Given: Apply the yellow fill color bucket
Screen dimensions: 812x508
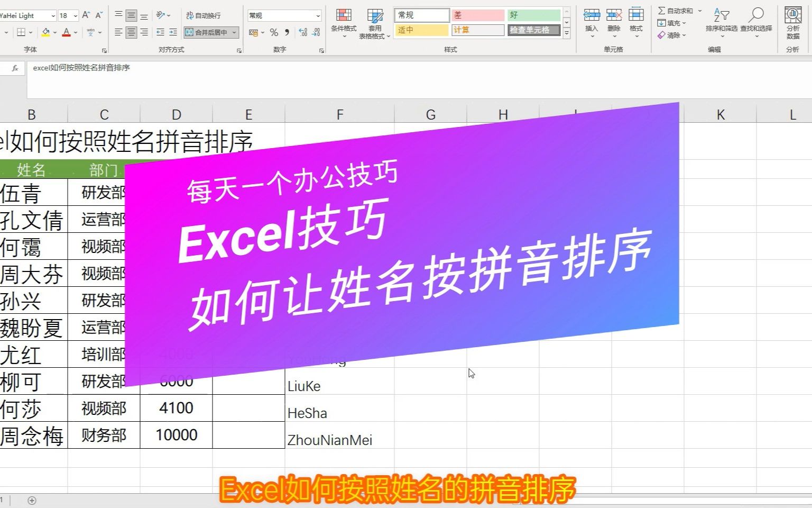Looking at the screenshot, I should tap(45, 32).
